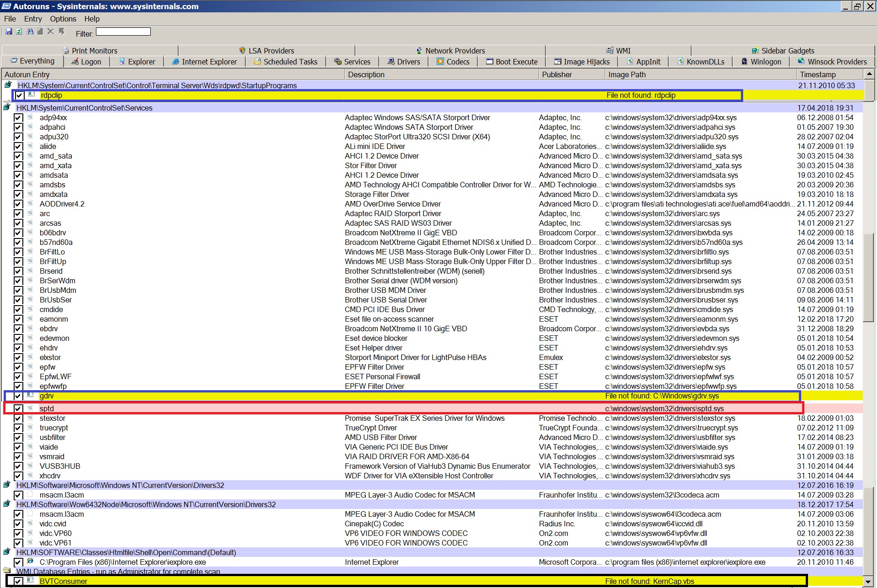Sort by the Timestamp column header
The width and height of the screenshot is (877, 588).
tap(818, 74)
